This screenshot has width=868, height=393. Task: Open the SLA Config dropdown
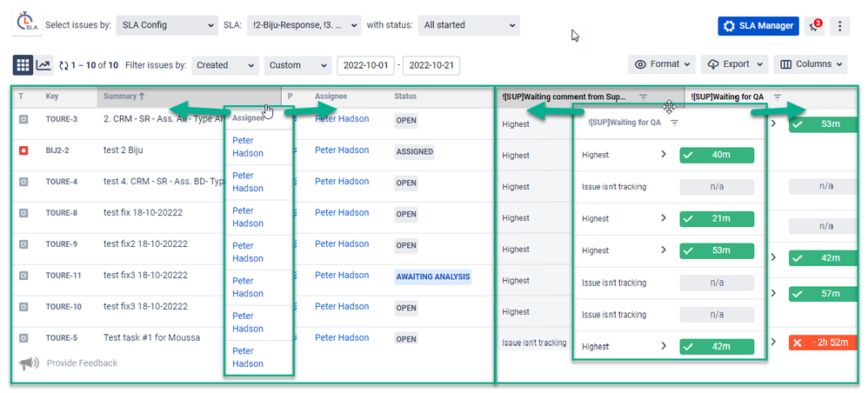coord(167,25)
